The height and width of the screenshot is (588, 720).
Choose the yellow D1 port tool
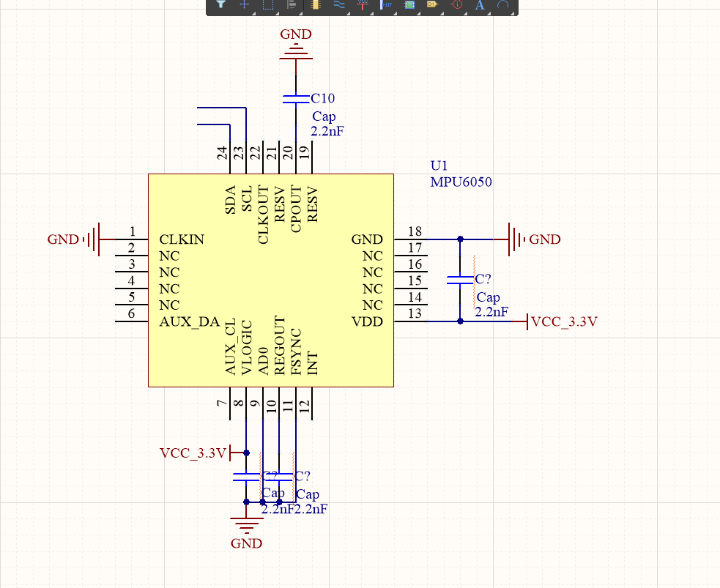point(433,4)
